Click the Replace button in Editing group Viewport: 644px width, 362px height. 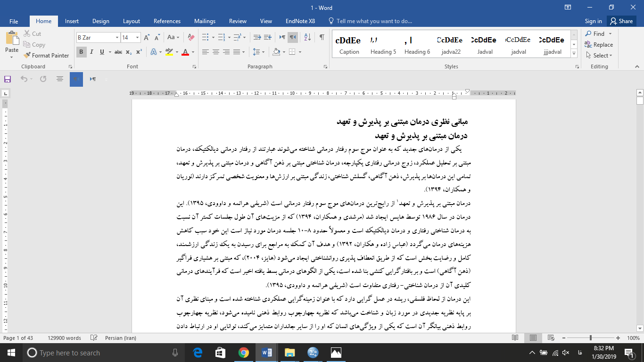point(599,44)
